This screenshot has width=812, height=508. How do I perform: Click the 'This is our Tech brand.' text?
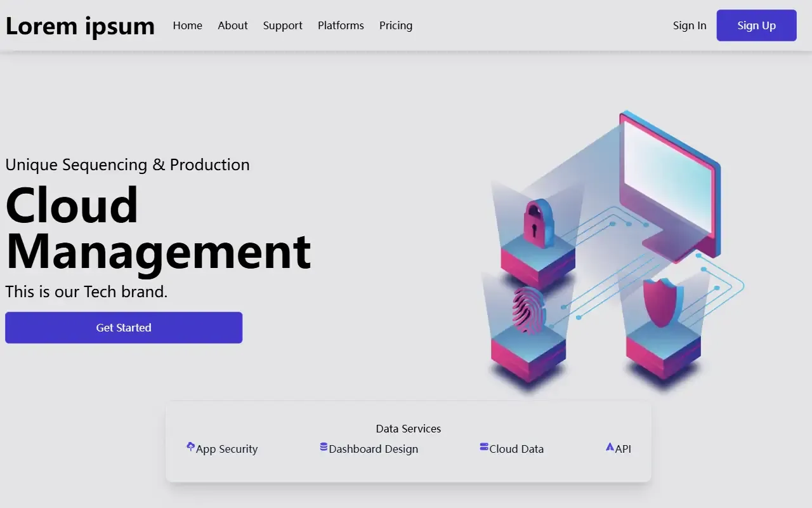tap(86, 291)
